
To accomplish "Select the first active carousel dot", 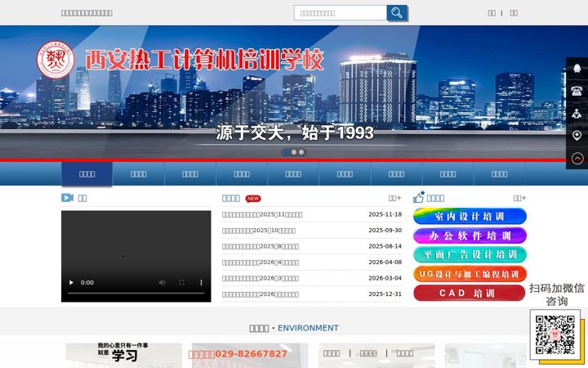I will click(x=286, y=152).
